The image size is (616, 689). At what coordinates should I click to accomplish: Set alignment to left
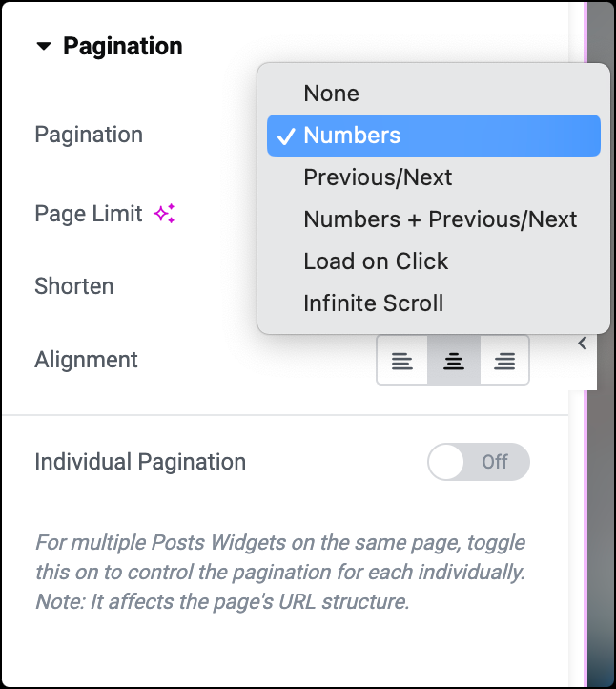click(x=401, y=361)
